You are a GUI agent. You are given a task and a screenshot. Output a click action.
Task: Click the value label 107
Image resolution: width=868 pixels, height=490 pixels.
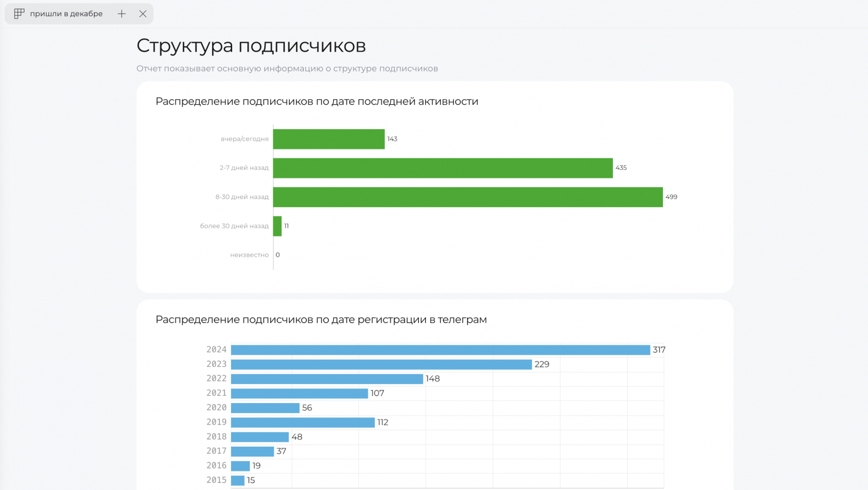pyautogui.click(x=378, y=393)
